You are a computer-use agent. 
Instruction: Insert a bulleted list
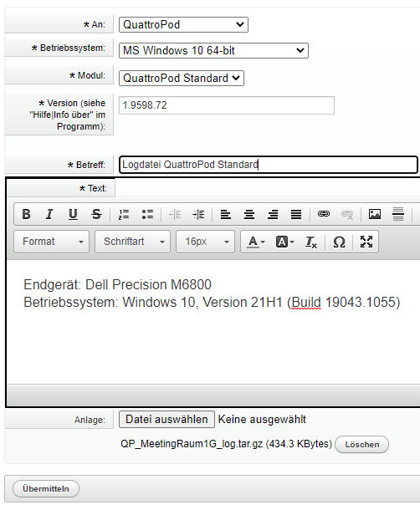(147, 214)
